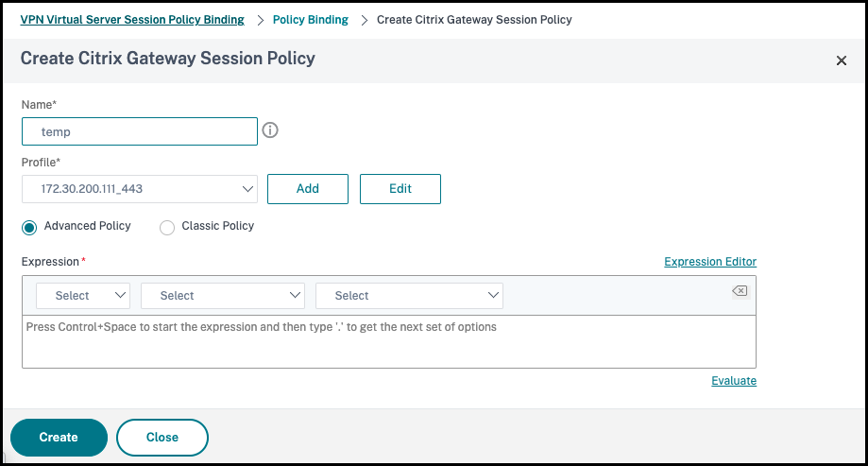This screenshot has width=868, height=466.
Task: Expand the second expression Select dropdown
Action: coord(222,296)
